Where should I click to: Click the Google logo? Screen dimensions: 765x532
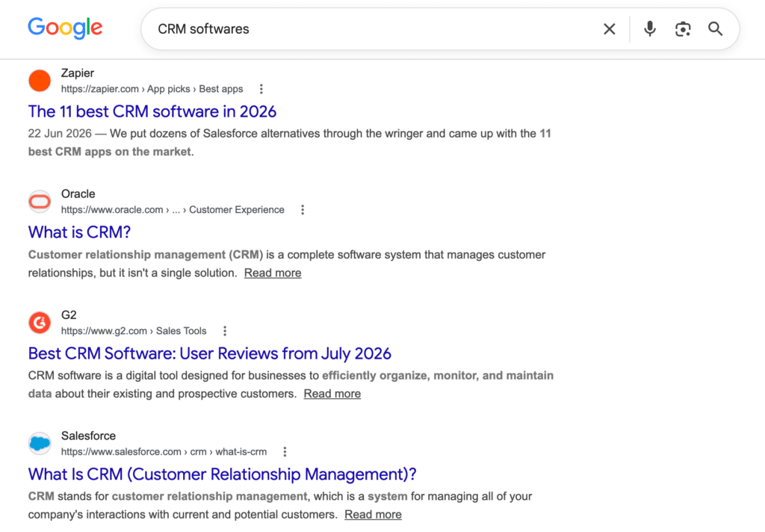[x=66, y=28]
